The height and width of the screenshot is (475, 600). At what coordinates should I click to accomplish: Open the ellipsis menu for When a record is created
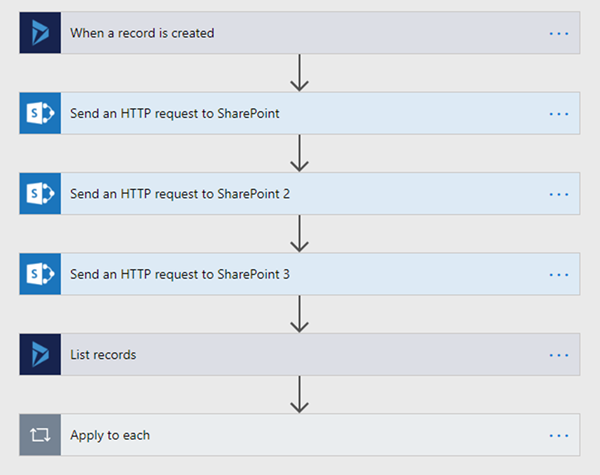pyautogui.click(x=558, y=33)
